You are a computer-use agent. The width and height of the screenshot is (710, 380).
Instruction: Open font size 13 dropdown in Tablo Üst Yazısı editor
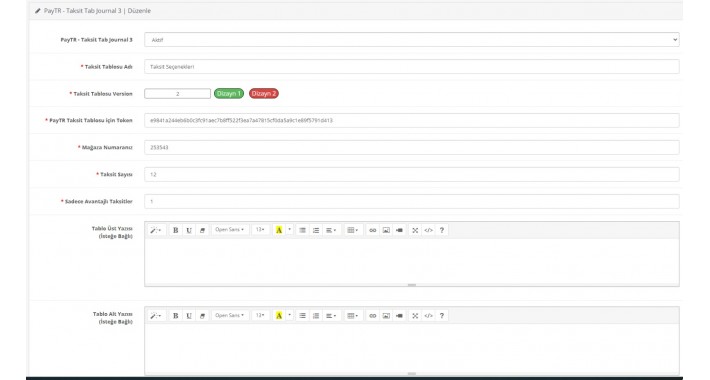[x=260, y=230]
